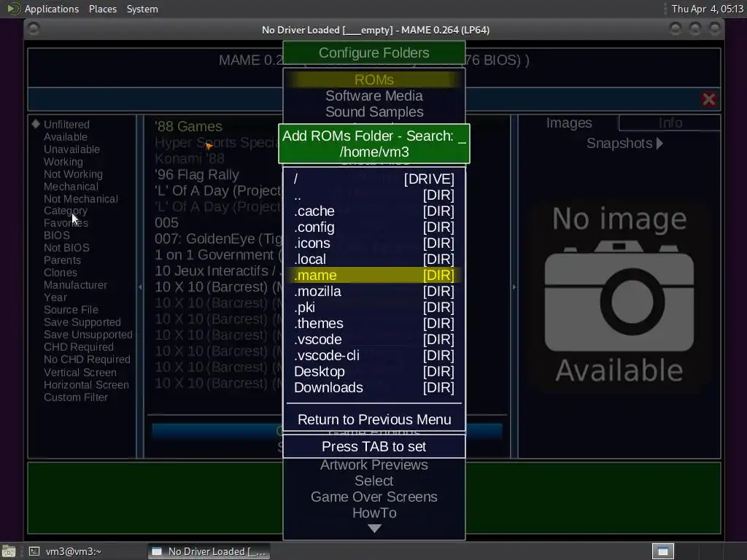Viewport: 747px width, 560px height.
Task: Collapse right image panel using the small arrow
Action: [514, 287]
